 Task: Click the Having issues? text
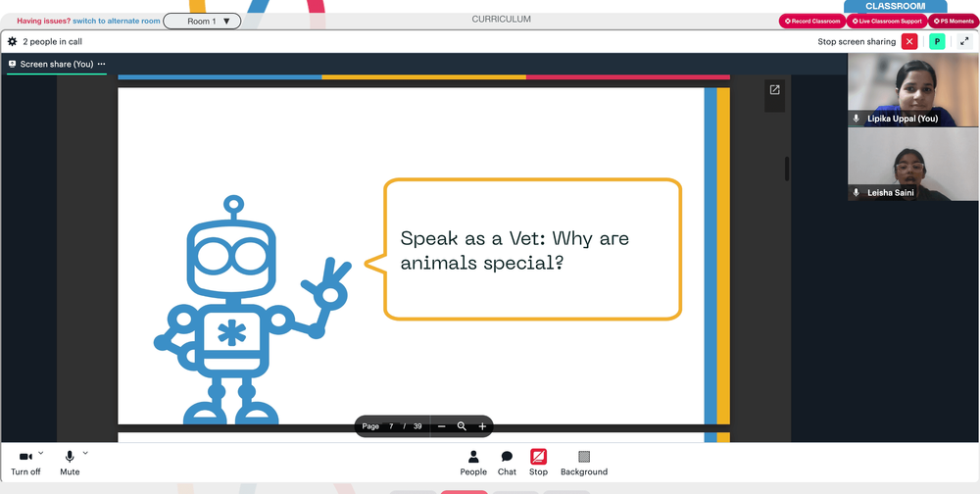(44, 22)
